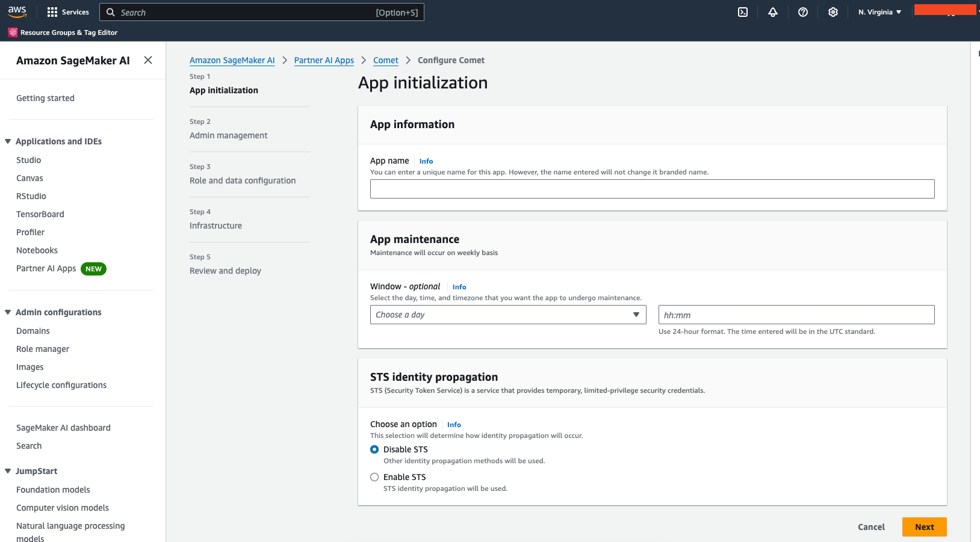
Task: Select Step 1 App initialization
Action: pos(224,90)
